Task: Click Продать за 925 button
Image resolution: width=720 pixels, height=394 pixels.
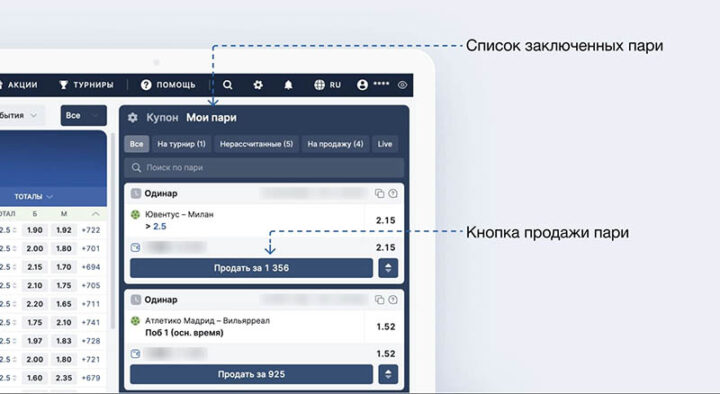Action: (251, 374)
